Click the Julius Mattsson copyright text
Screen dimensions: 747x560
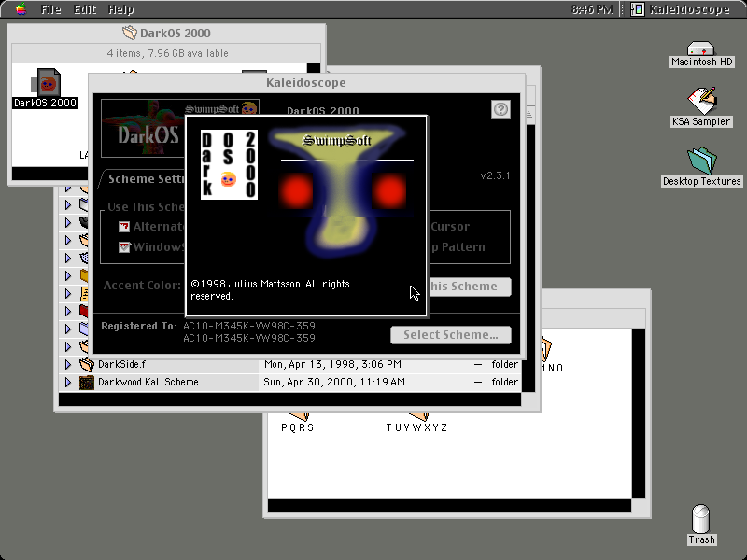point(270,290)
